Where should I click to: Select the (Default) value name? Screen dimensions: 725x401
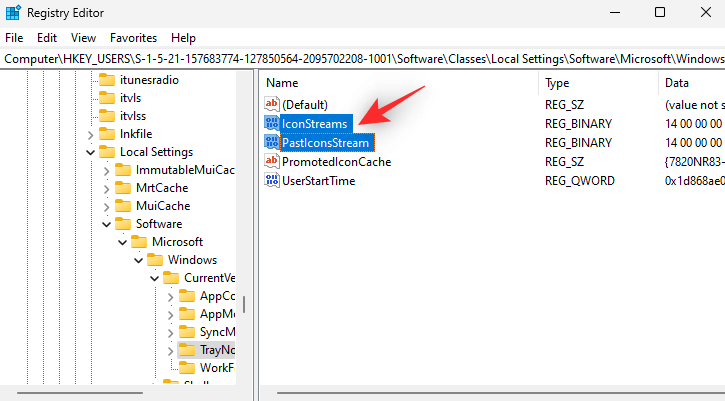(x=305, y=105)
